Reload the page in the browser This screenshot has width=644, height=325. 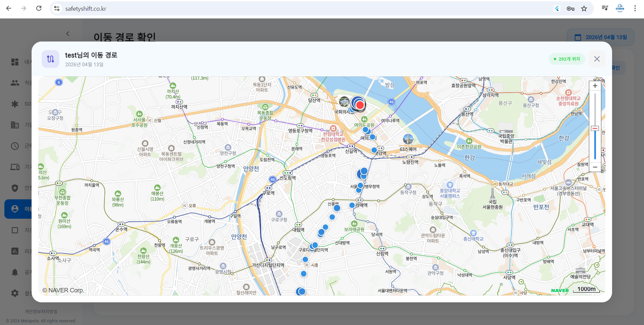pos(39,8)
